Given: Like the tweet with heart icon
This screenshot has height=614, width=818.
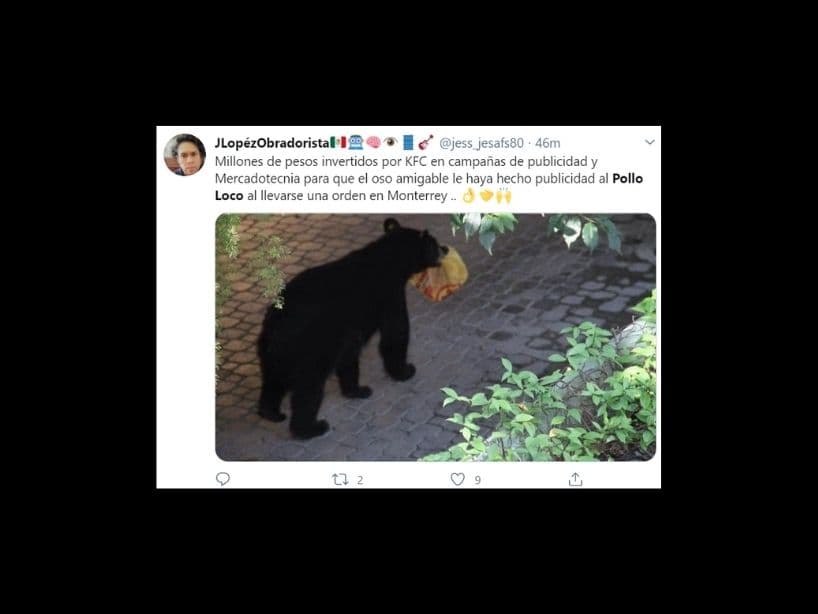Looking at the screenshot, I should coord(458,479).
